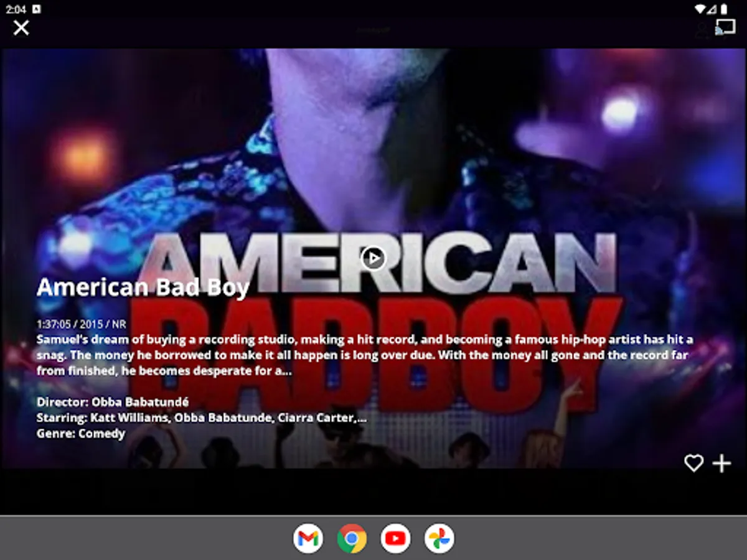Tap the "1:37:05 / 2015 / NR" info line
Image resolution: width=747 pixels, height=560 pixels.
click(81, 325)
